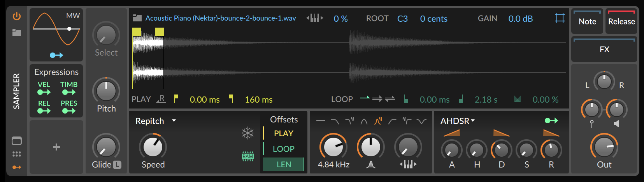Screen dimensions: 644x182
Task: Select forward loop double arrow mode
Action: click(377, 99)
